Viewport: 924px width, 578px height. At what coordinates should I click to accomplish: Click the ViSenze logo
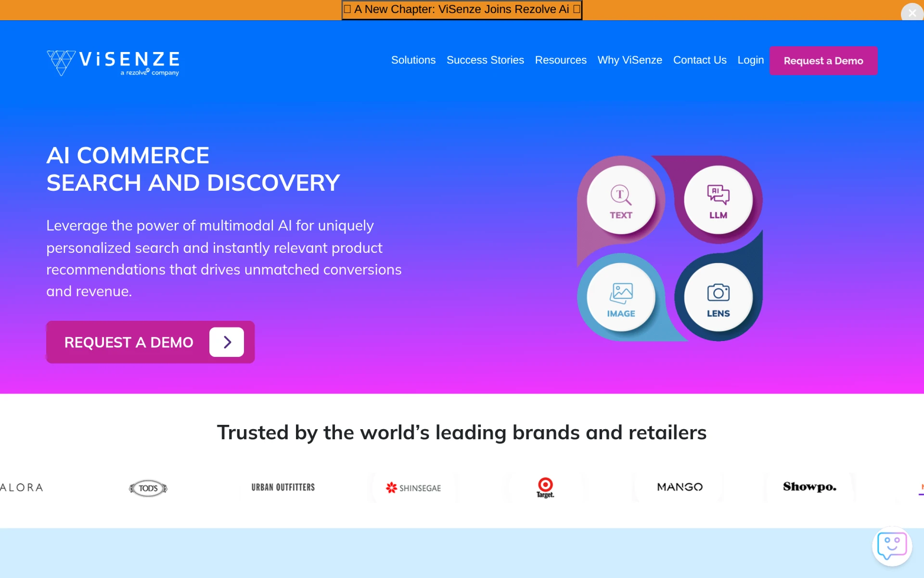[x=113, y=63]
